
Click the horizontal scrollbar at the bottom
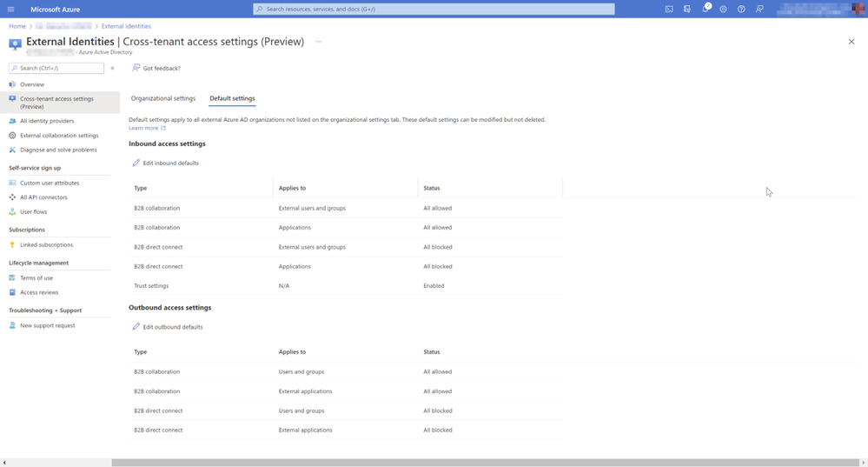486,463
